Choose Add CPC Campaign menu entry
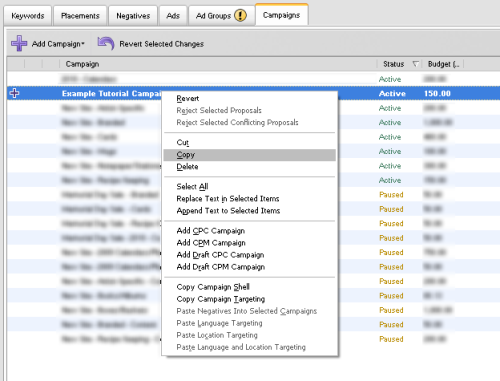This screenshot has width=500, height=381. [250, 231]
